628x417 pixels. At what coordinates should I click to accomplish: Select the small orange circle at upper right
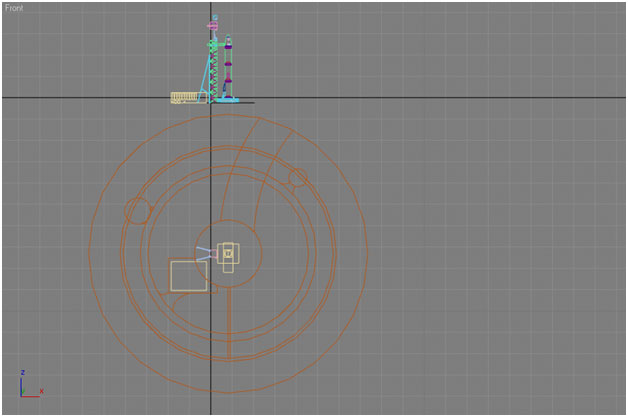pos(297,177)
